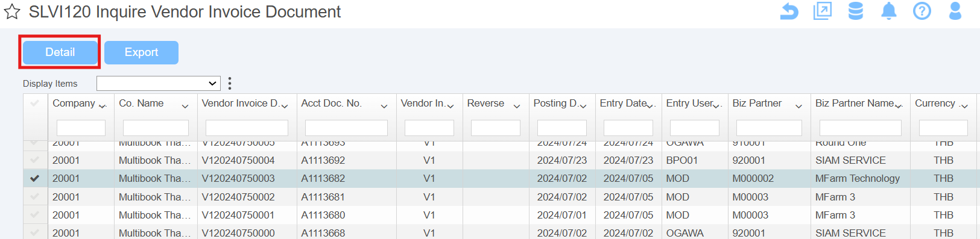Click the database stack icon

tap(856, 11)
